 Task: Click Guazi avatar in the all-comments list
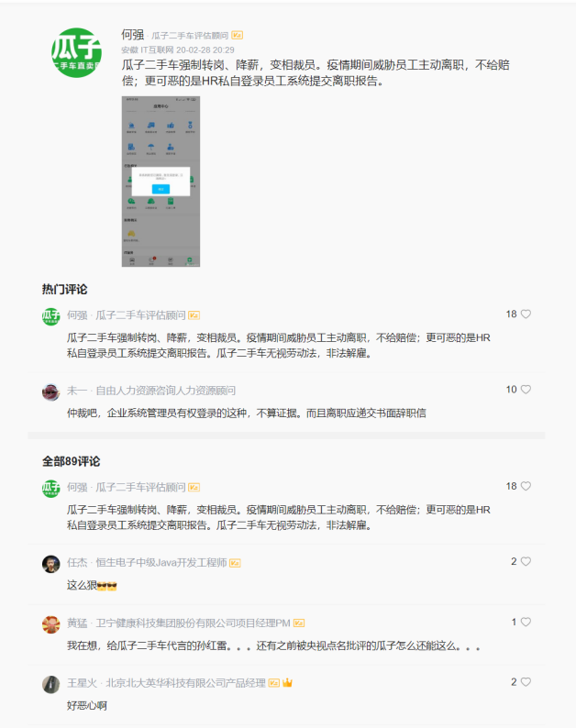(51, 489)
